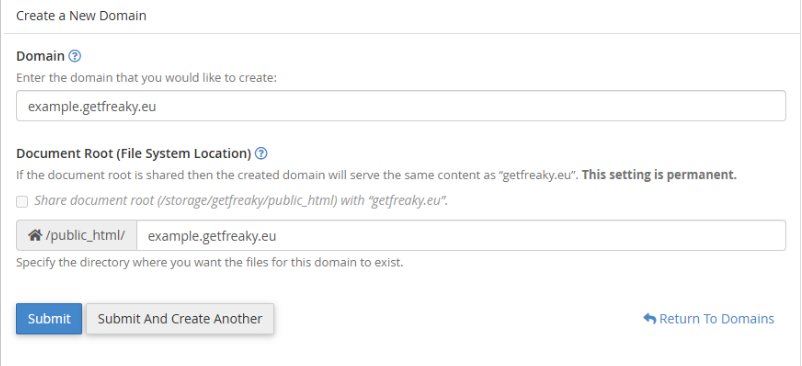Click the bold Domain field label
Image resolution: width=802 pixels, height=366 pixels.
40,56
